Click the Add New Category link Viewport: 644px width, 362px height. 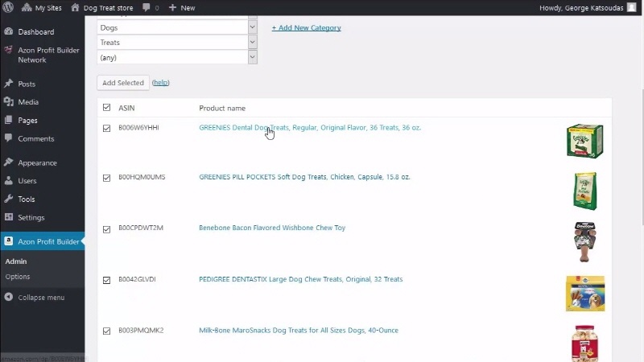click(307, 27)
